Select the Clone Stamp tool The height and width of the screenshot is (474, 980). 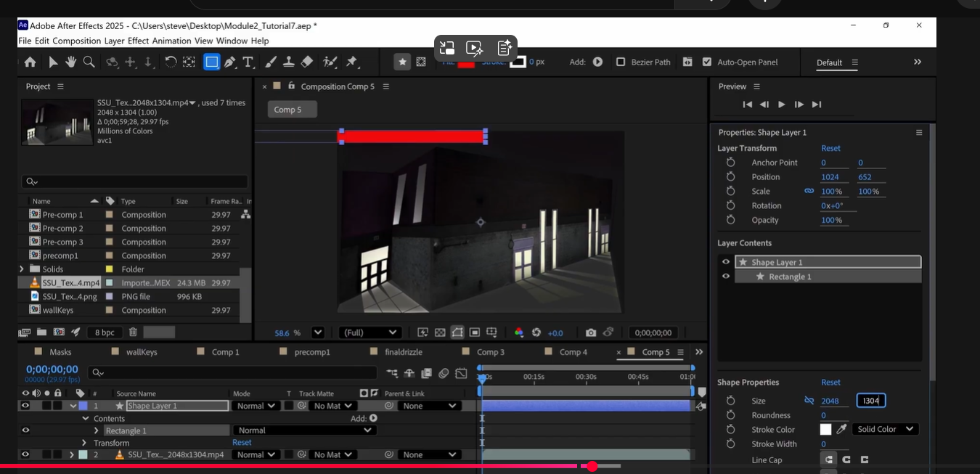288,62
